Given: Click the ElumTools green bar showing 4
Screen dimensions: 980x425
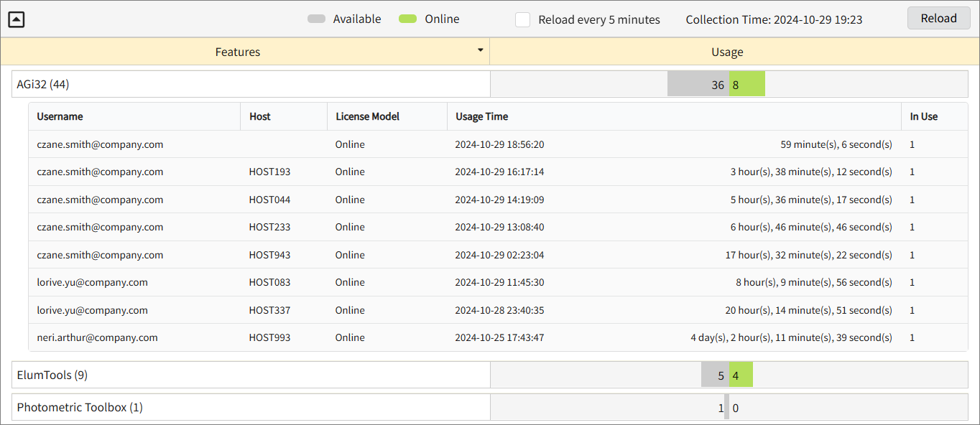Looking at the screenshot, I should pyautogui.click(x=741, y=375).
